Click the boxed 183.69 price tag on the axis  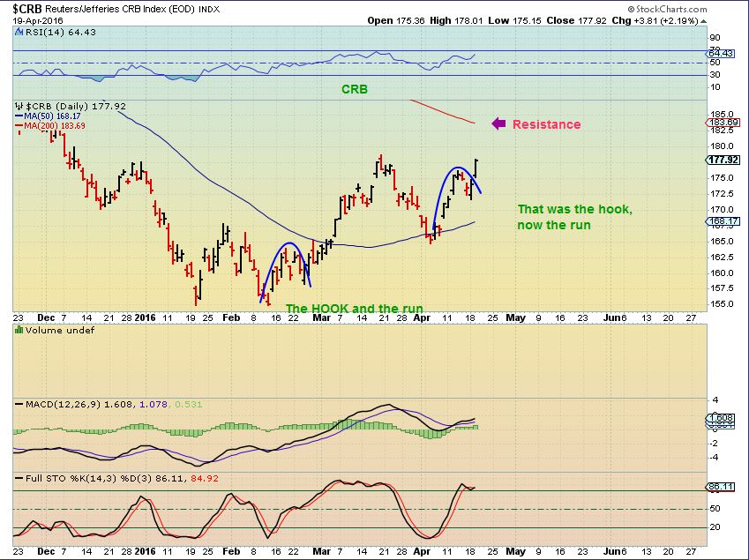pyautogui.click(x=724, y=123)
